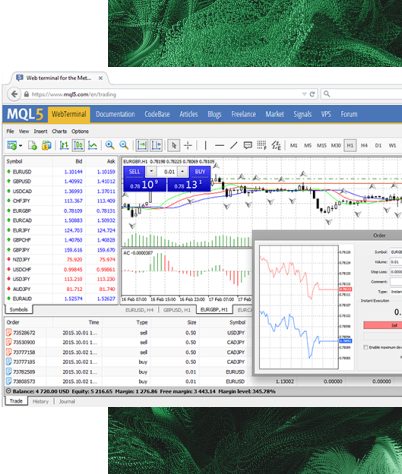Screen dimensions: 402x474
Task: Open the Documentation link
Action: coord(115,114)
